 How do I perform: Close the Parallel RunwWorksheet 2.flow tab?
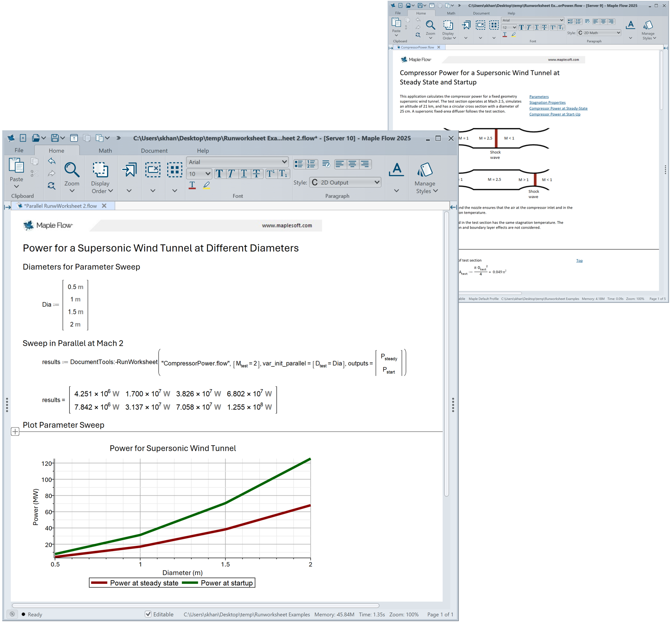tap(104, 206)
